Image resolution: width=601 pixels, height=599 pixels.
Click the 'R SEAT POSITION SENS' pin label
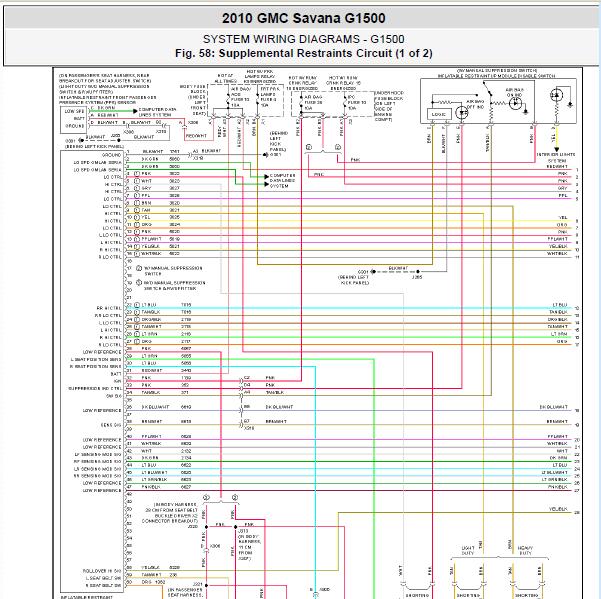click(96, 366)
